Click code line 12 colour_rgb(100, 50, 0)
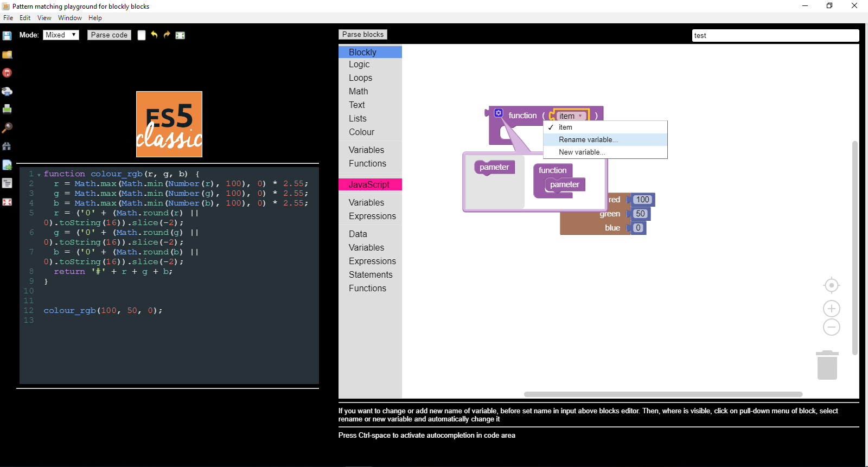This screenshot has width=868, height=467. pyautogui.click(x=103, y=310)
